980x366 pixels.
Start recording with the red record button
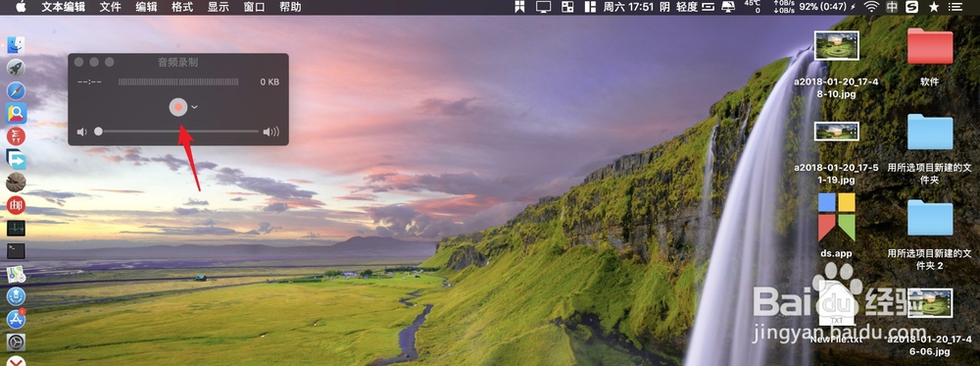click(x=178, y=107)
